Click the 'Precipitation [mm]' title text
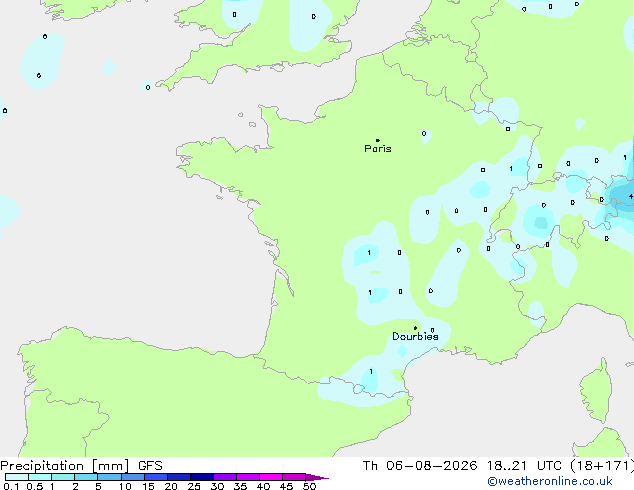 point(65,466)
